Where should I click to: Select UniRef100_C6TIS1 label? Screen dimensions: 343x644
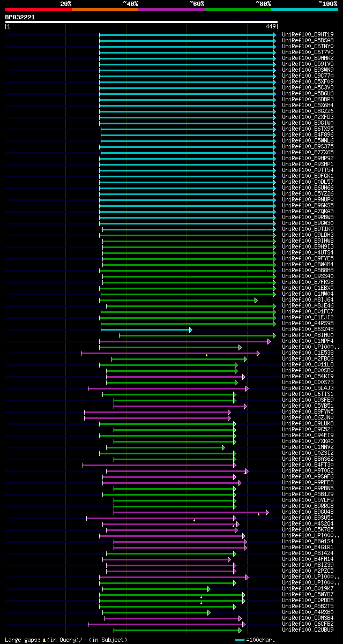tap(308, 394)
